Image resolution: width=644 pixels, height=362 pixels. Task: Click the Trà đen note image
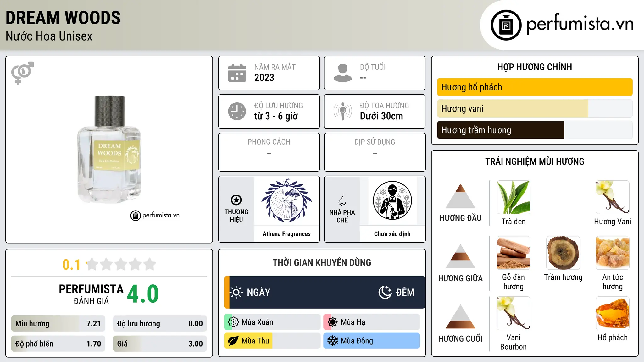(514, 197)
